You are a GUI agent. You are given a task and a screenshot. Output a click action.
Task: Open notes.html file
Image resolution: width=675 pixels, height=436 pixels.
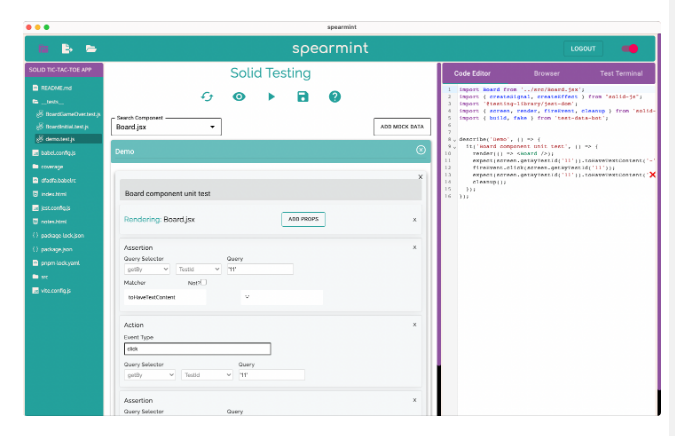(x=50, y=222)
